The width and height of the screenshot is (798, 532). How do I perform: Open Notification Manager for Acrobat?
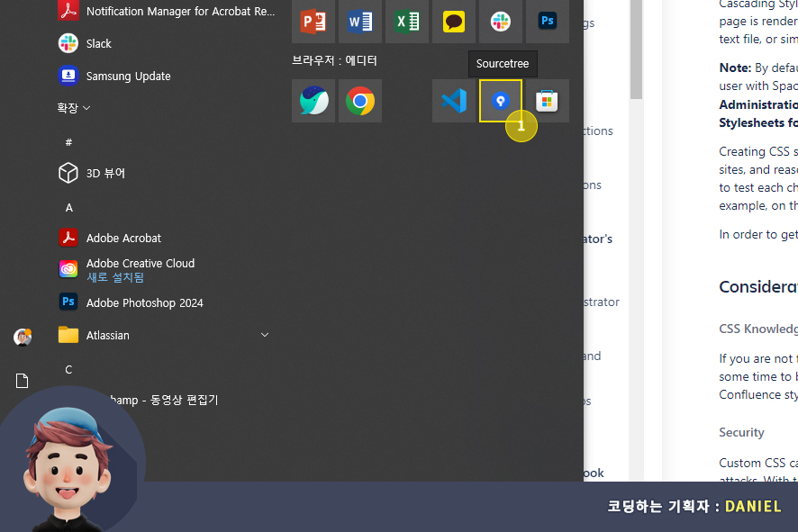pos(166,11)
